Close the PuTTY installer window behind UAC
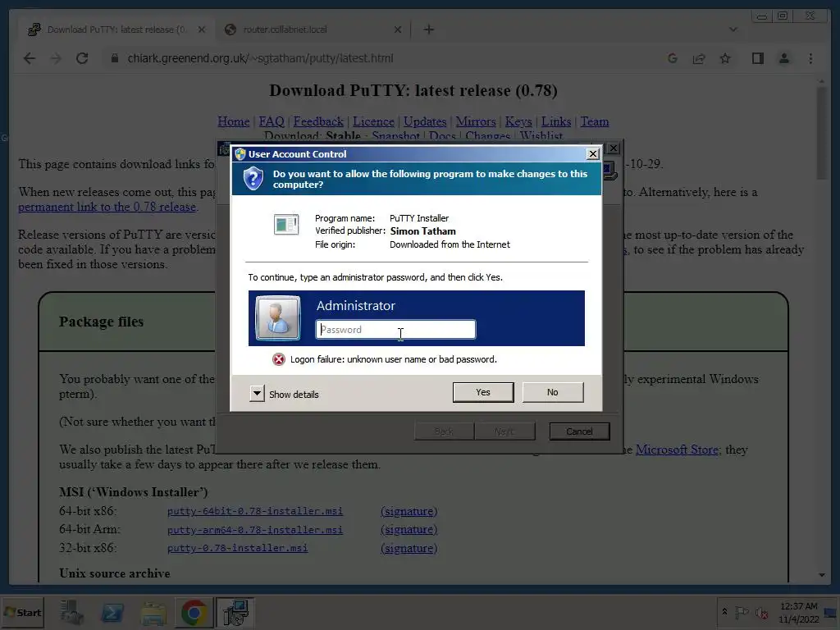This screenshot has width=840, height=630. 614,148
